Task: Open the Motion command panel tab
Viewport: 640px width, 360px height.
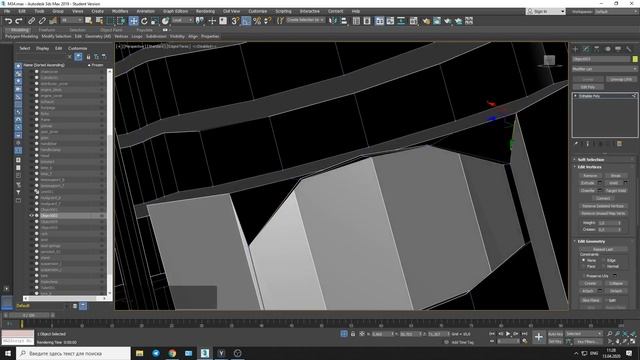Action: click(x=607, y=49)
